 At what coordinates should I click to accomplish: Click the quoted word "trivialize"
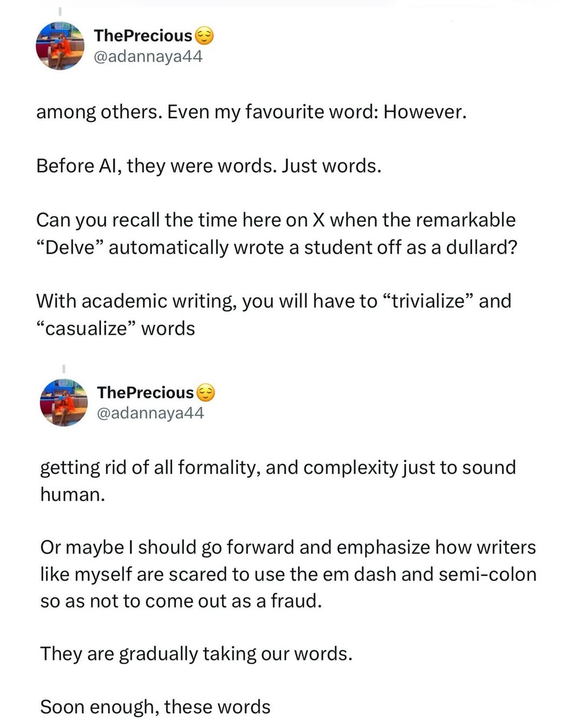428,301
